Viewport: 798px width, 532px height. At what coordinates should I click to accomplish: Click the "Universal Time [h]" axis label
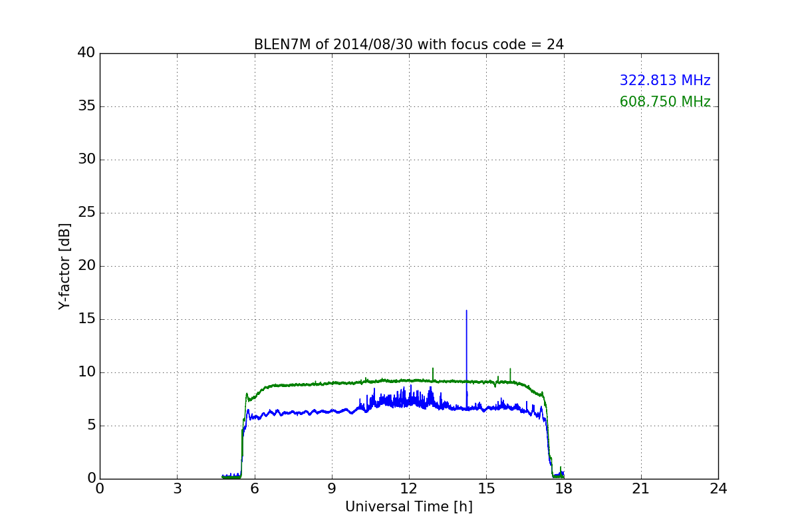point(408,507)
